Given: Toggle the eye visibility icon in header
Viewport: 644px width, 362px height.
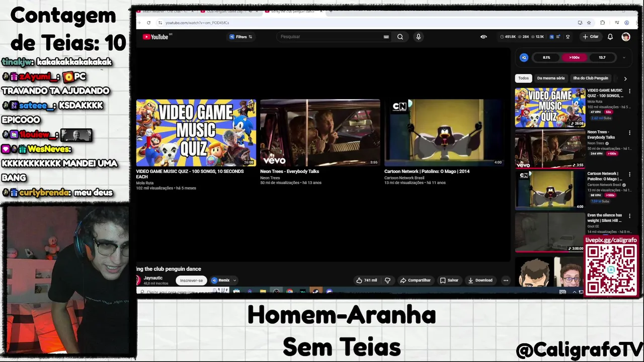Looking at the screenshot, I should [484, 37].
